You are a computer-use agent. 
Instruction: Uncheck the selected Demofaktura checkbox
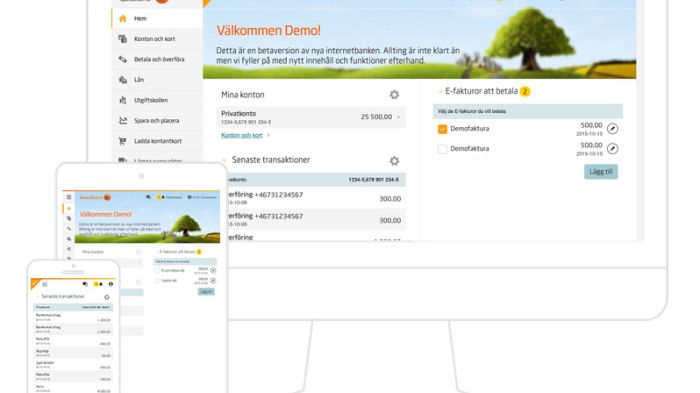442,129
